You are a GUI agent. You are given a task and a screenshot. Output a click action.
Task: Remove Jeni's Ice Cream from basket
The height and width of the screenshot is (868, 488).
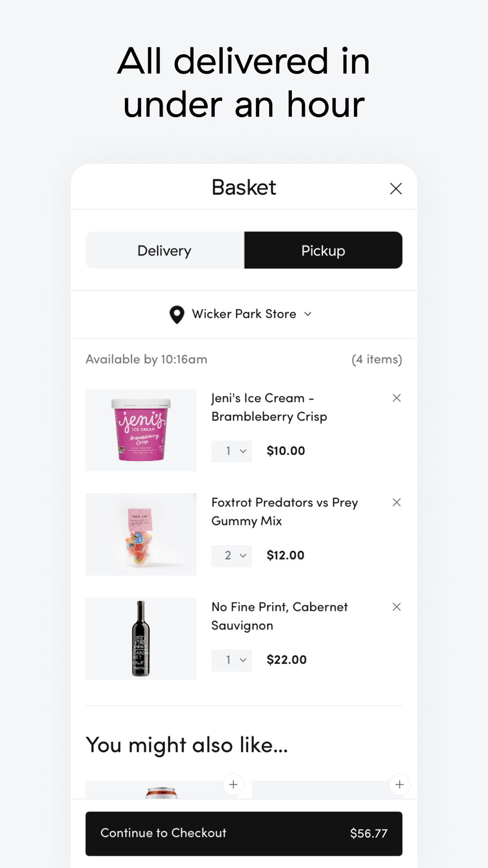pyautogui.click(x=396, y=398)
